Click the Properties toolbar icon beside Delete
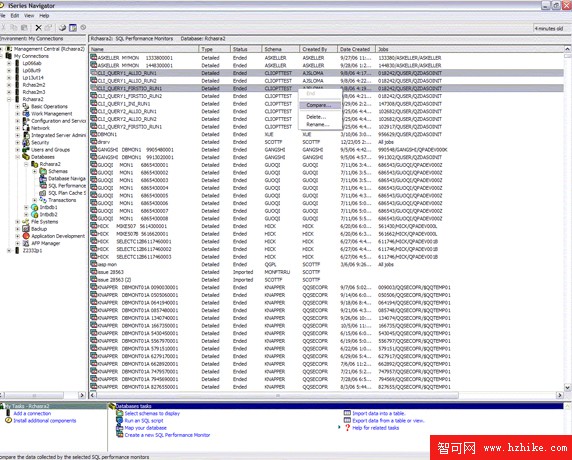This screenshot has height=460, width=572. [x=49, y=28]
